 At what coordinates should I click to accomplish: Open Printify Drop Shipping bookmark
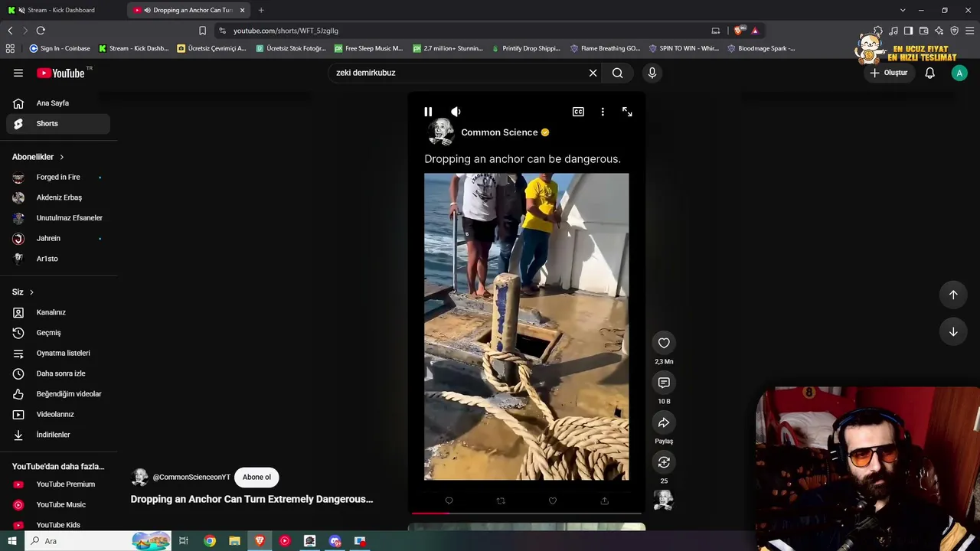[526, 48]
